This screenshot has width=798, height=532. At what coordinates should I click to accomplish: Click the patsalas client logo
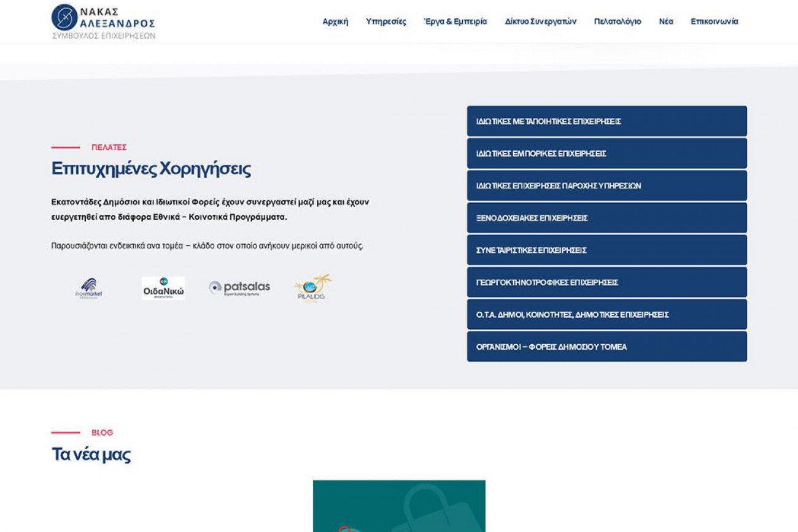pyautogui.click(x=239, y=288)
